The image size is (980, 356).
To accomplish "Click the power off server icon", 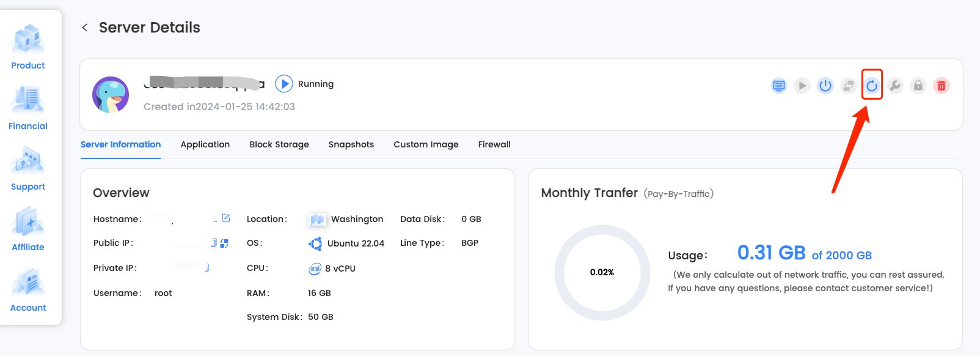I will point(825,86).
